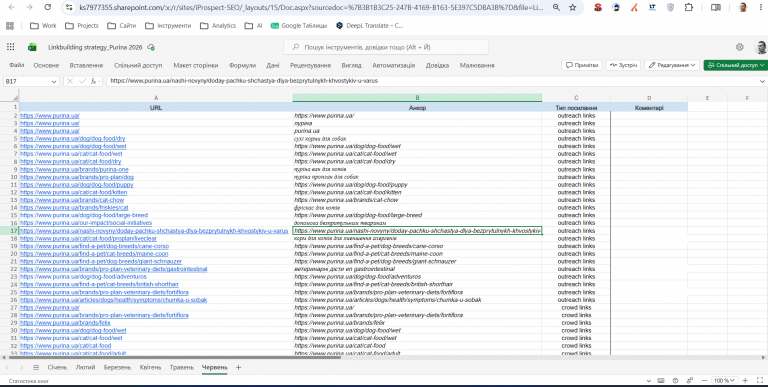Open the chumka-u-sobak article link in row 26

coord(114,300)
